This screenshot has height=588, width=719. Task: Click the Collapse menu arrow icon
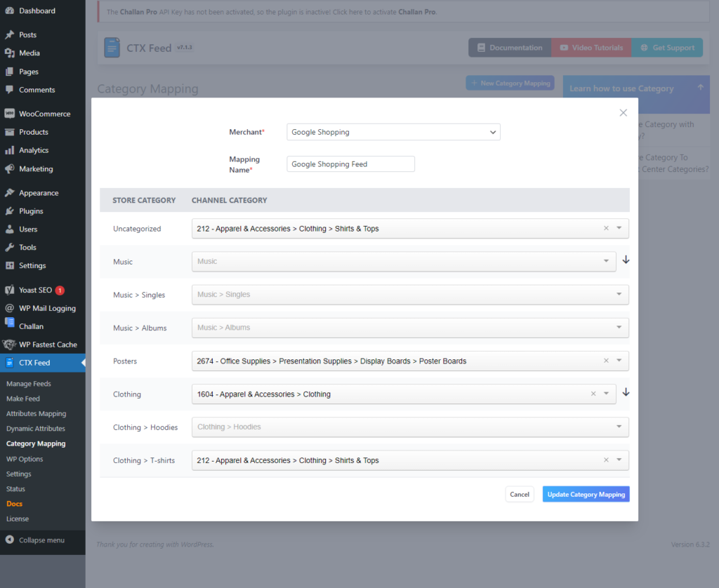point(10,540)
